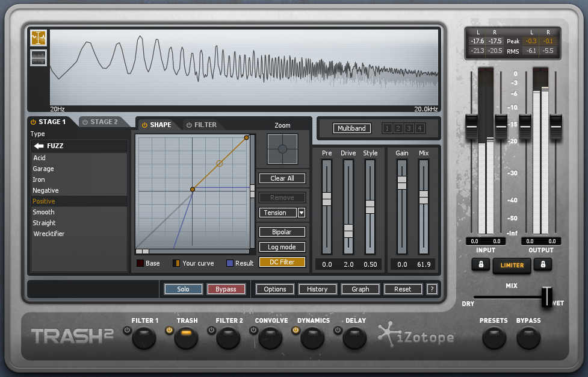Viewport: 588px width, 377px height.
Task: Select the Wrecktifier distortion type
Action: point(49,234)
